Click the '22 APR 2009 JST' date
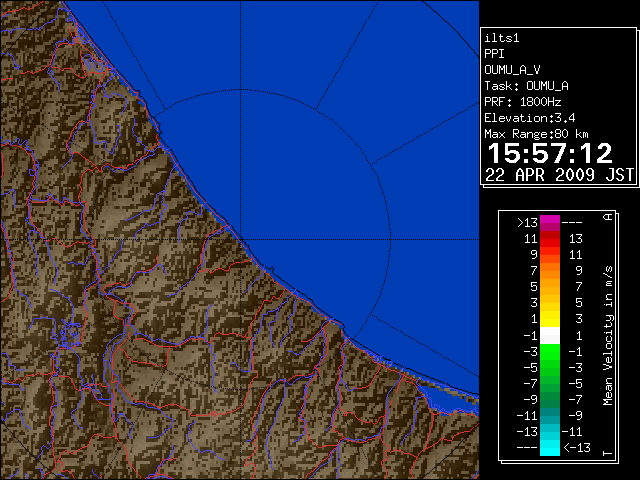Screen dimensions: 640x480 pyautogui.click(x=560, y=175)
